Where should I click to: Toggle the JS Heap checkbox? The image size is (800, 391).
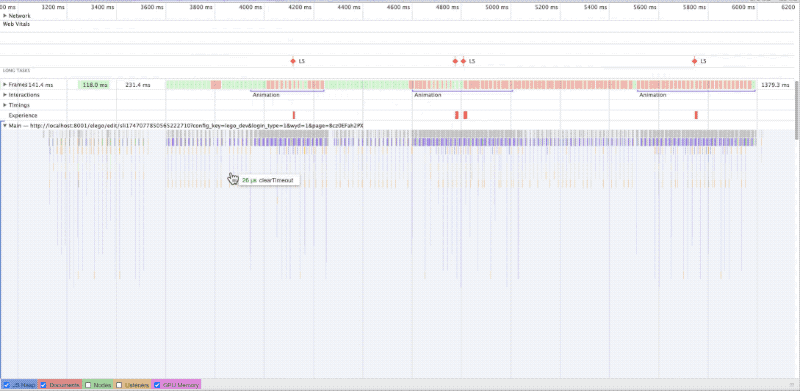(7, 385)
